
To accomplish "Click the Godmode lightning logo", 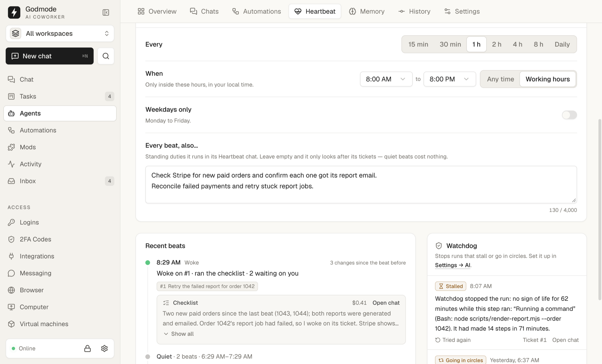I will [x=14, y=12].
